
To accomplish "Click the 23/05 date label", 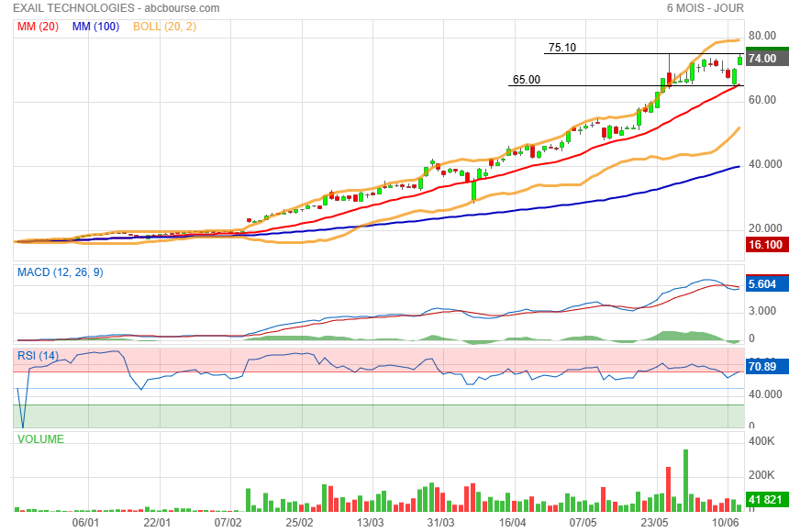I will tap(655, 523).
